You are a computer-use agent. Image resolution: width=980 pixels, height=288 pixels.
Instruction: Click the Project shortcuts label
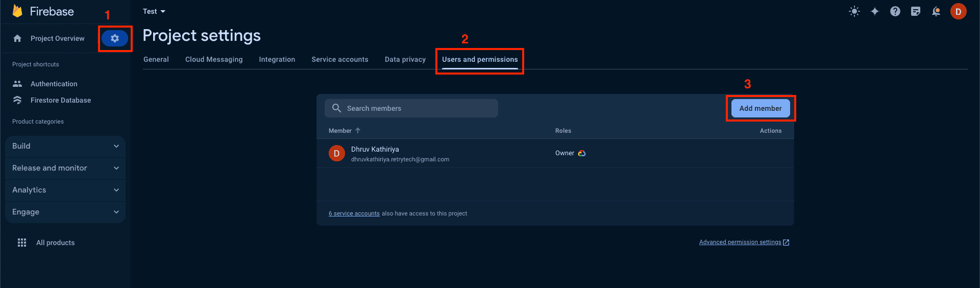point(36,64)
